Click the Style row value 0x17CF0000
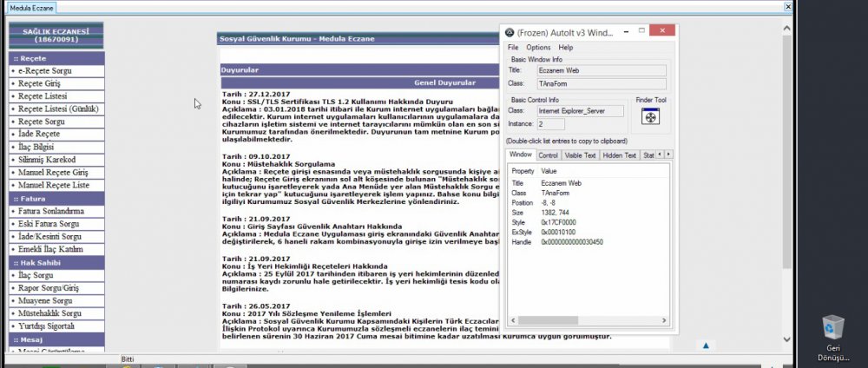Screen dimensions: 868x368 (558, 223)
